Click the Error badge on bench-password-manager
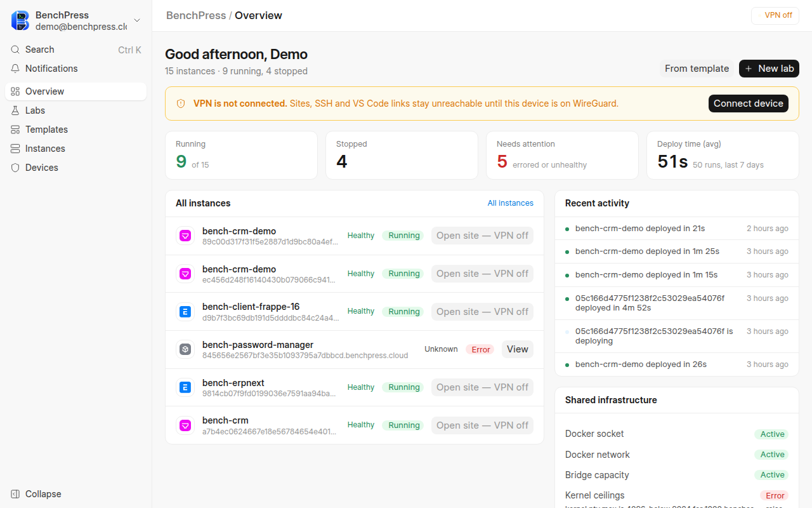The width and height of the screenshot is (812, 508). coord(480,349)
